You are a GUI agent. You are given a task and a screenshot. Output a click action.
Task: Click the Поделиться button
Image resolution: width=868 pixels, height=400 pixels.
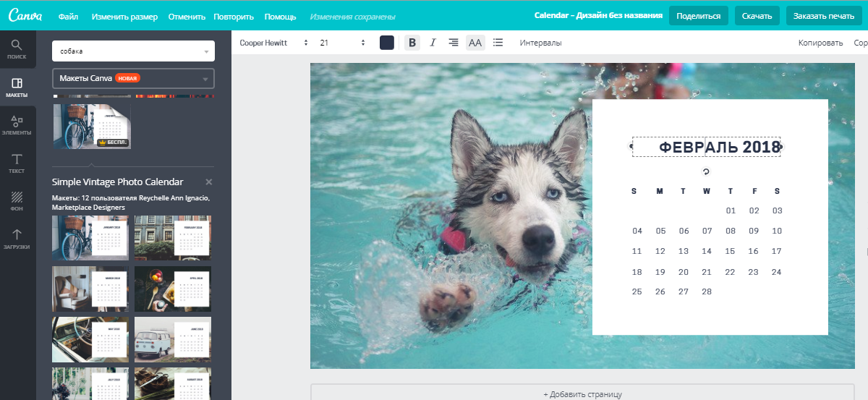tap(698, 16)
